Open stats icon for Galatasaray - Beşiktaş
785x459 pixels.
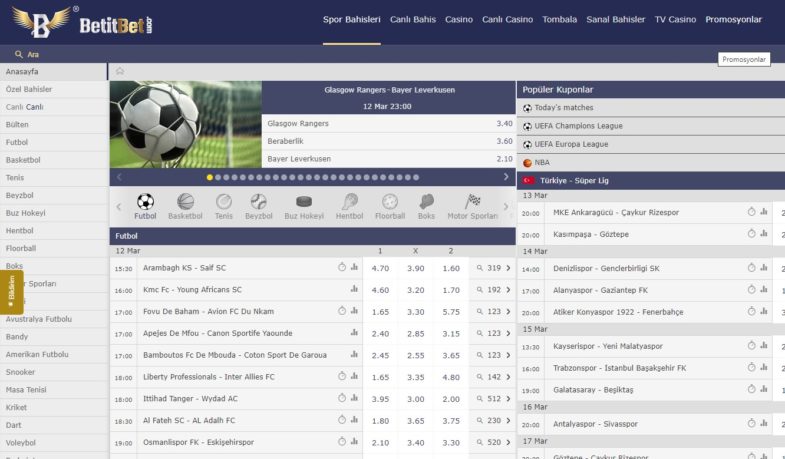tap(764, 389)
